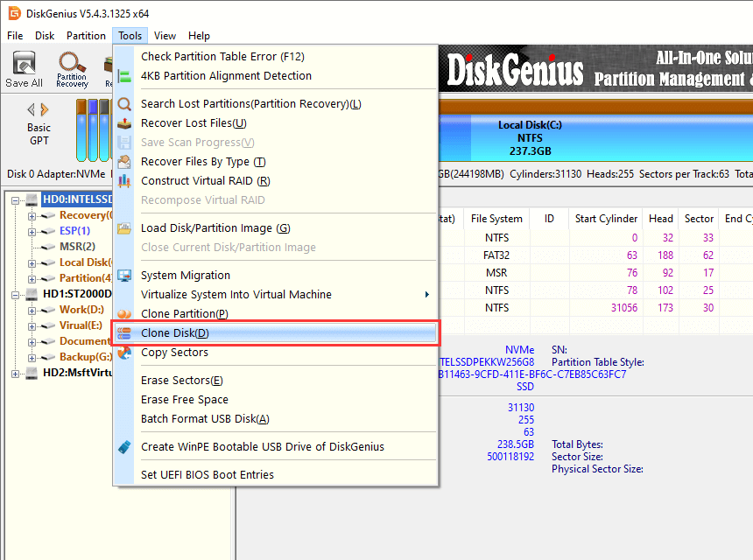Click the Construct Virtual RAID icon
753x560 pixels.
click(124, 181)
